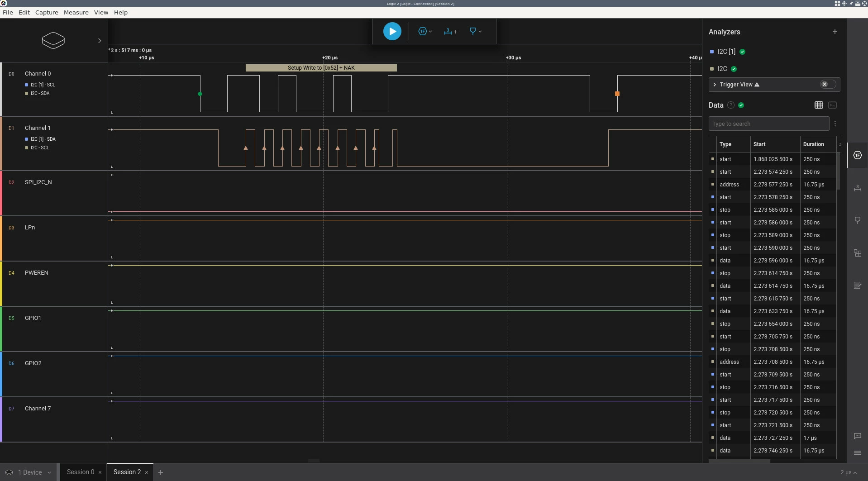The width and height of the screenshot is (868, 481).
Task: Click the Setup Write to [0x52] + NAK bubble
Action: coord(321,68)
